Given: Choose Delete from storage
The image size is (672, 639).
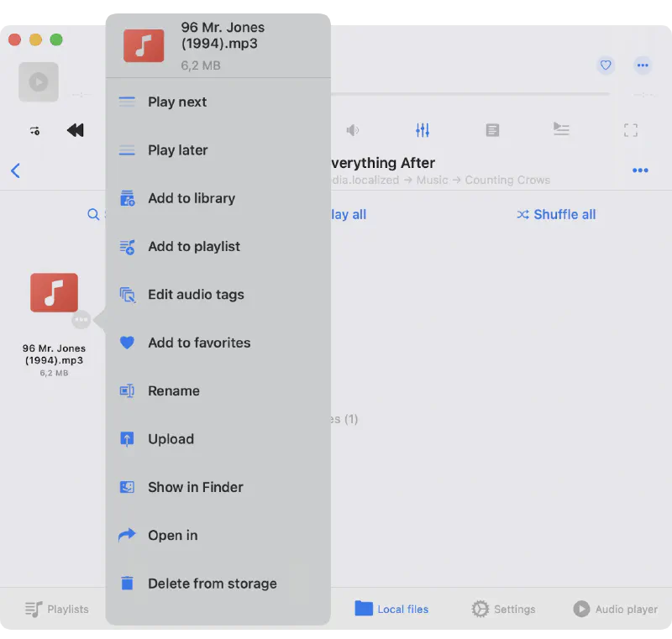Looking at the screenshot, I should pos(212,584).
